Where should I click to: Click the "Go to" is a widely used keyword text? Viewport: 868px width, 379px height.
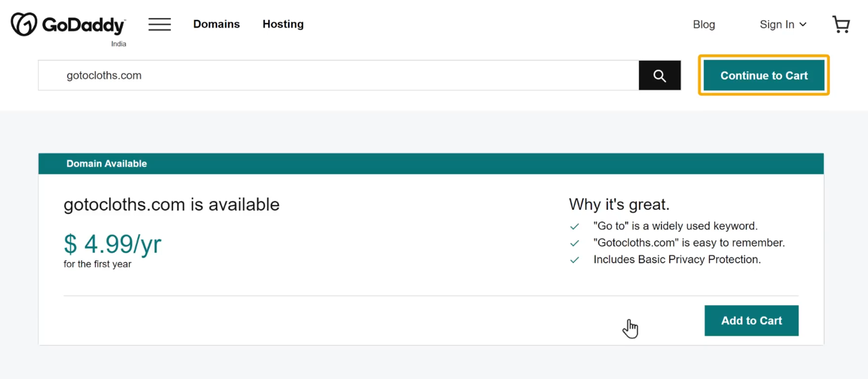(676, 226)
